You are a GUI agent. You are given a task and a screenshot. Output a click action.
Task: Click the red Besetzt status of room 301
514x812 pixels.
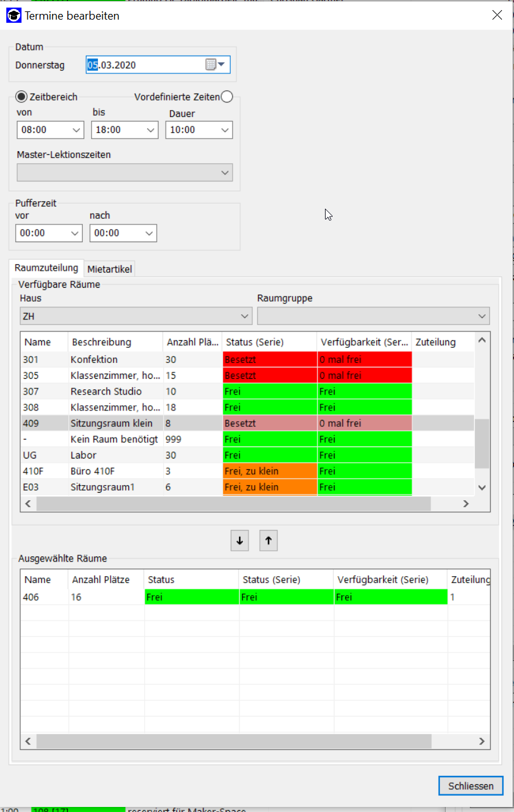[269, 360]
